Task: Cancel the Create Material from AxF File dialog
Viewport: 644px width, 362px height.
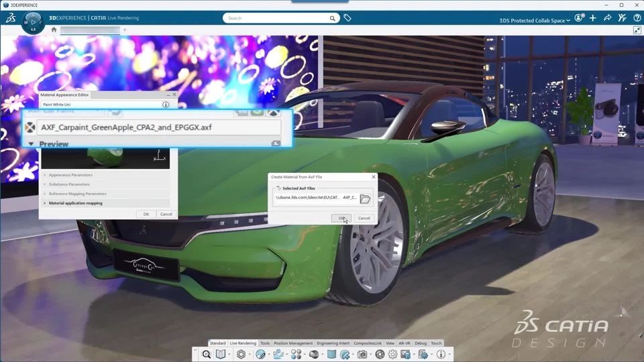Action: tap(364, 219)
